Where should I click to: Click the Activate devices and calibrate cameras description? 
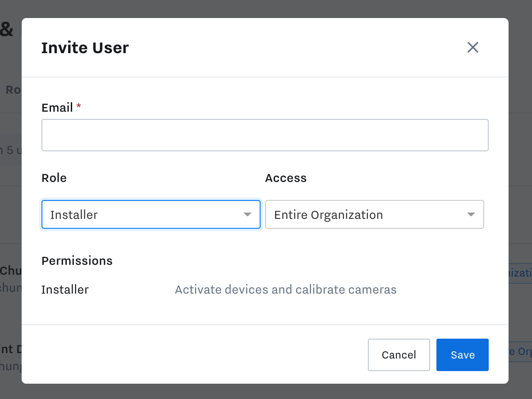tap(285, 290)
